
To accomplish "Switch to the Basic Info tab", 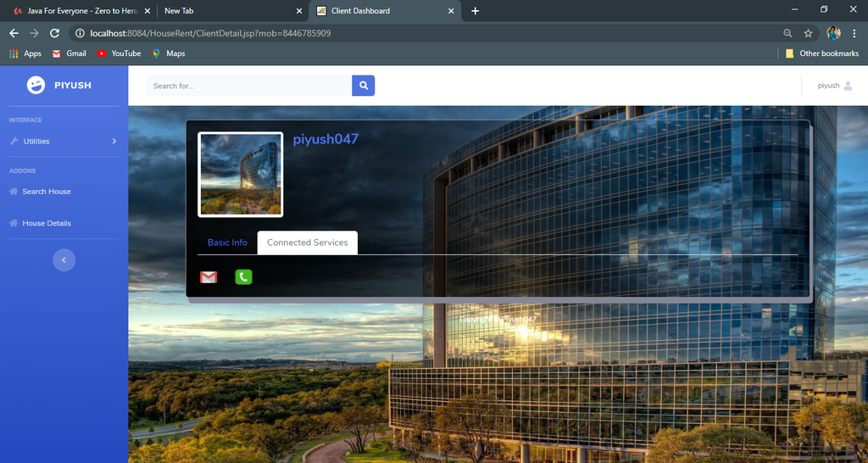I will coord(227,243).
